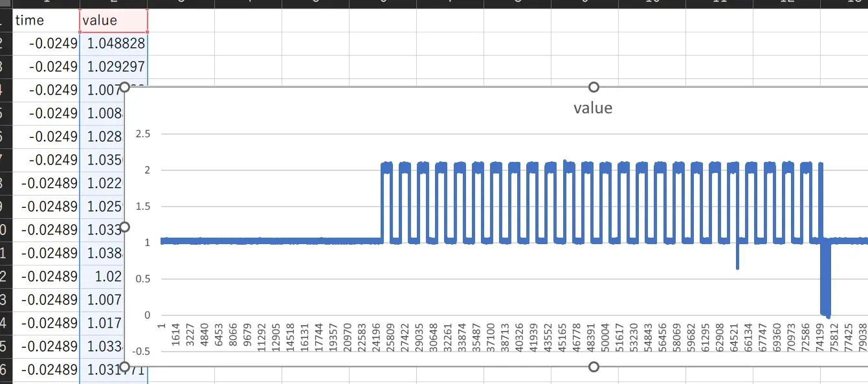Click the 1.5 horizontal gridline in chart
Viewport: 868px width, 384px height.
coord(272,207)
